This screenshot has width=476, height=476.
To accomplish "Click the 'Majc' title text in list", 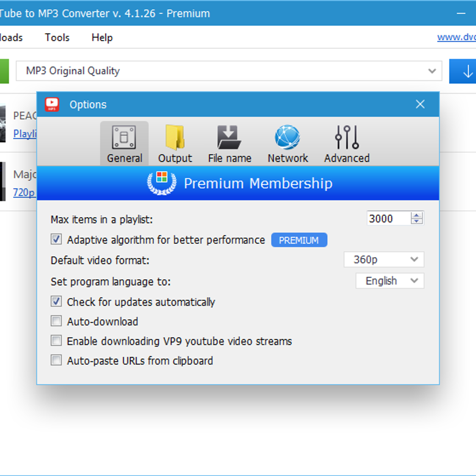I will pos(25,174).
